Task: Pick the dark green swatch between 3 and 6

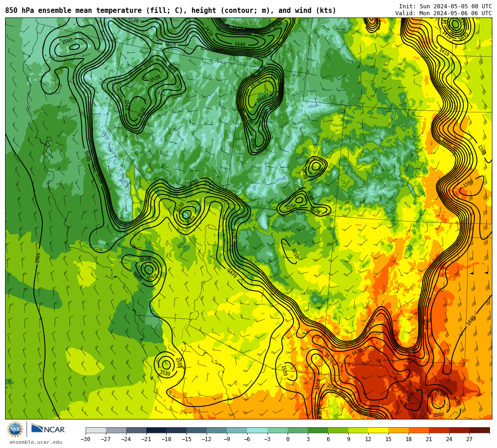Action: pyautogui.click(x=318, y=430)
